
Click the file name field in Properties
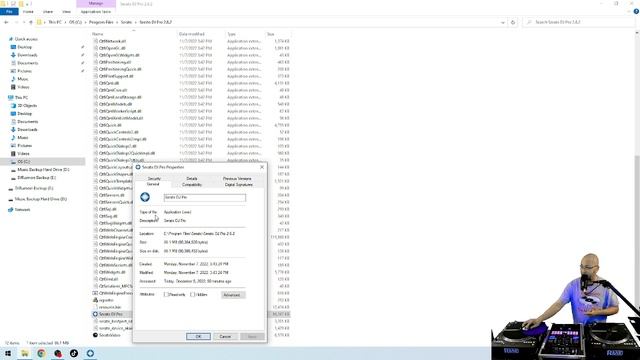point(204,197)
